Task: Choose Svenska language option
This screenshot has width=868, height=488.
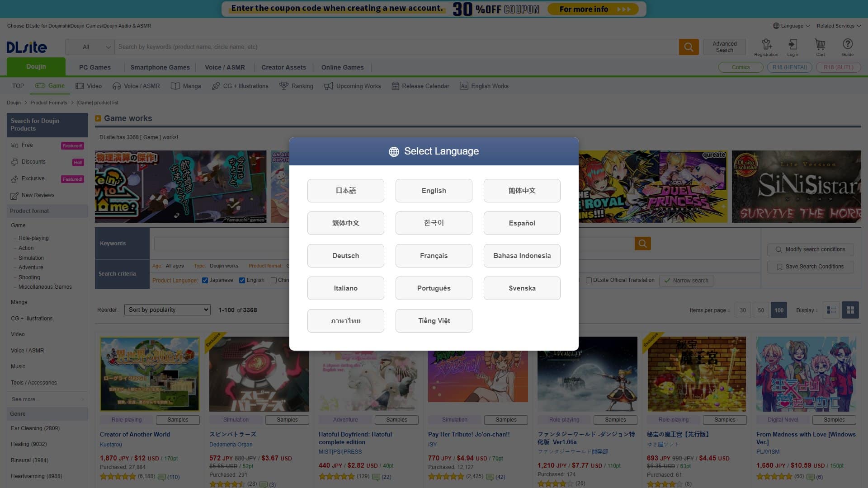Action: pos(522,288)
